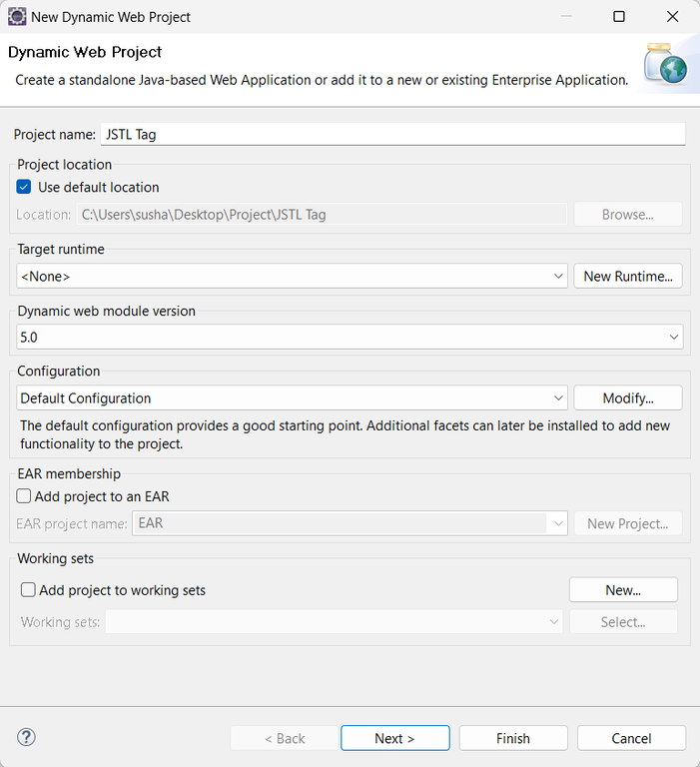Click the help question mark icon

pyautogui.click(x=26, y=737)
